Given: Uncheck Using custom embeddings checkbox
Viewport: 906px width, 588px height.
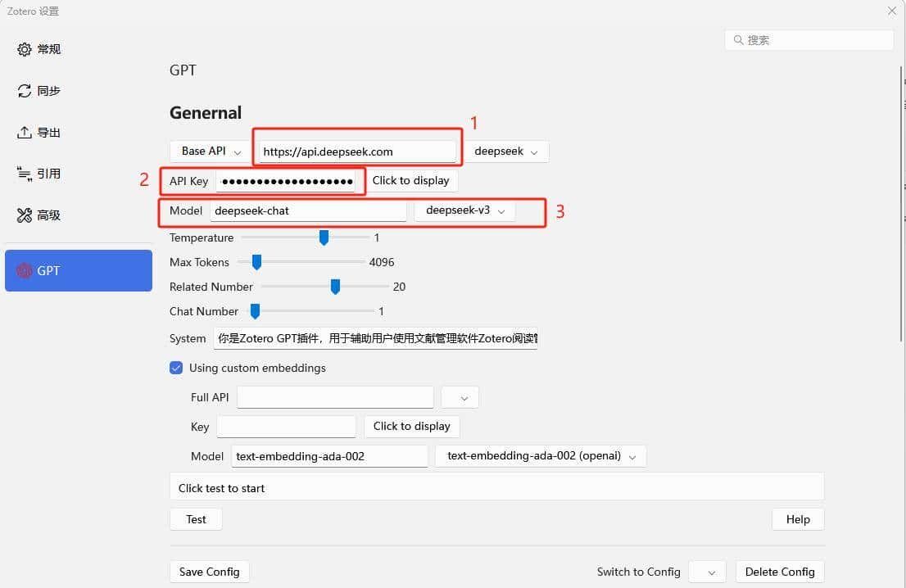Looking at the screenshot, I should [176, 368].
